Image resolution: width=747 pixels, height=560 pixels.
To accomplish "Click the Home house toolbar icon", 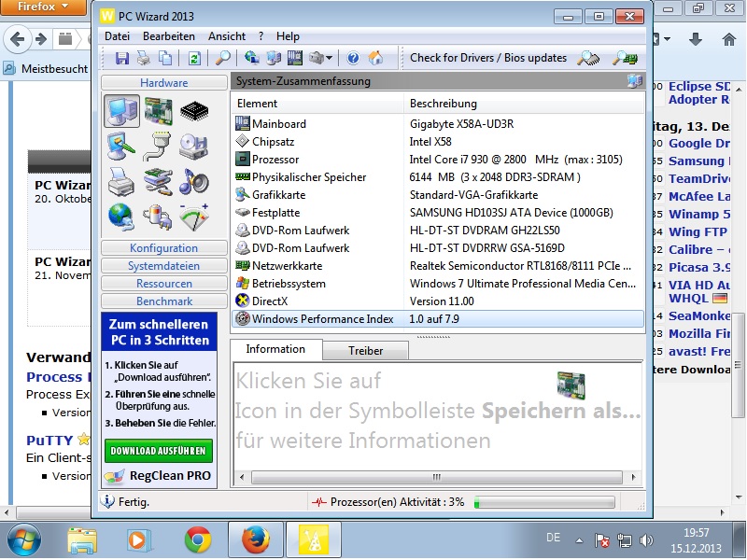I will click(x=375, y=58).
